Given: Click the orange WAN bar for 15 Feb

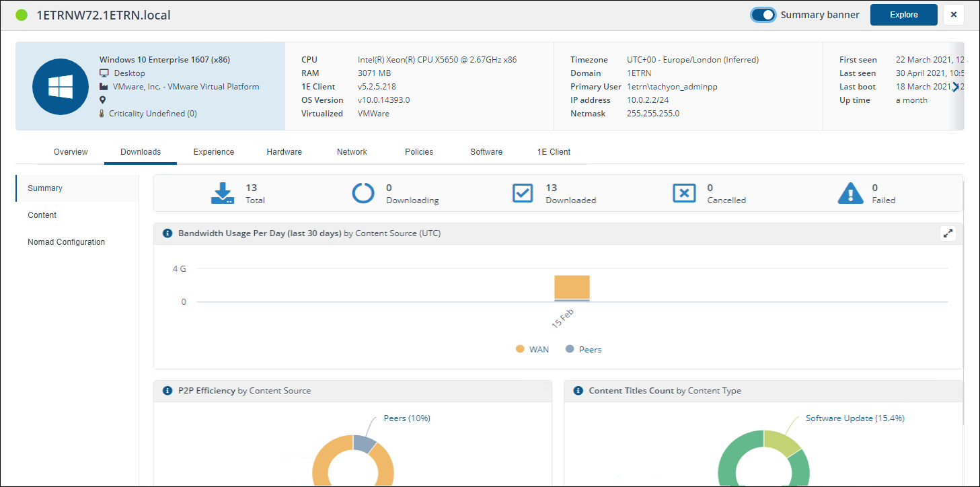Looking at the screenshot, I should point(572,287).
